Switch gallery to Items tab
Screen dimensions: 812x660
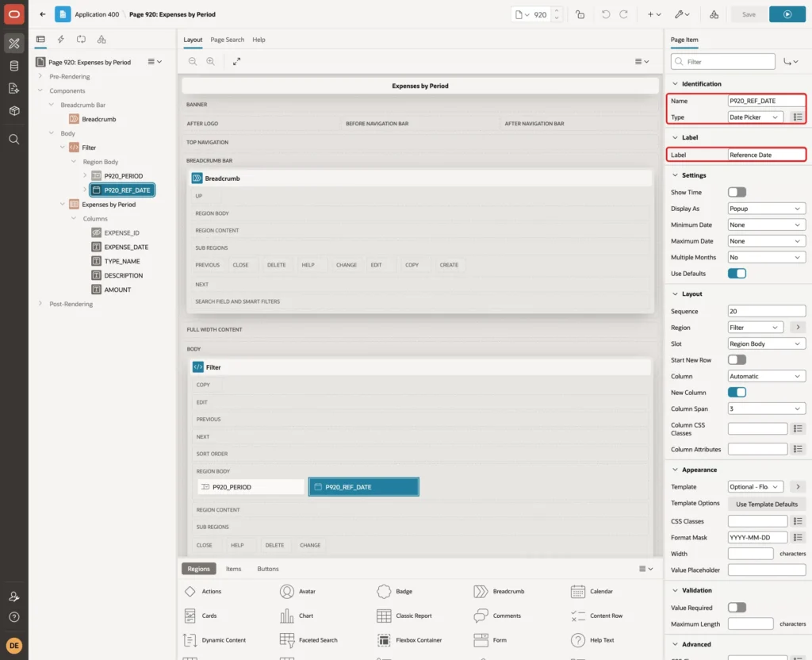[x=234, y=568]
